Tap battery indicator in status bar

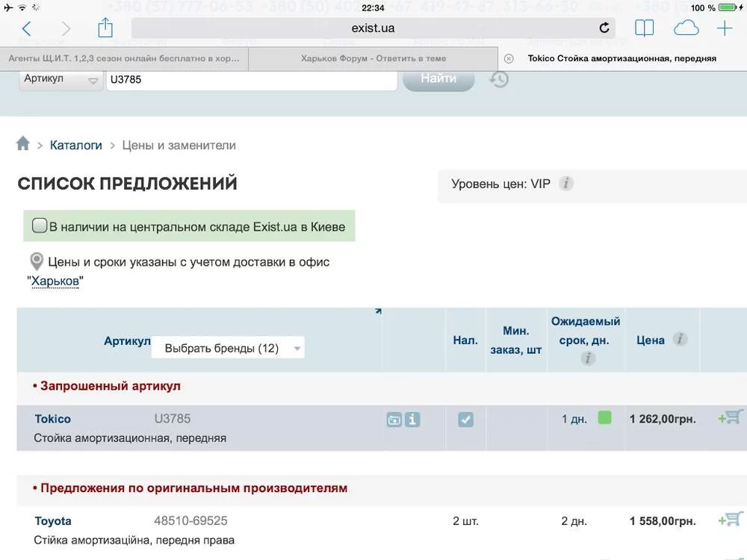(x=728, y=7)
